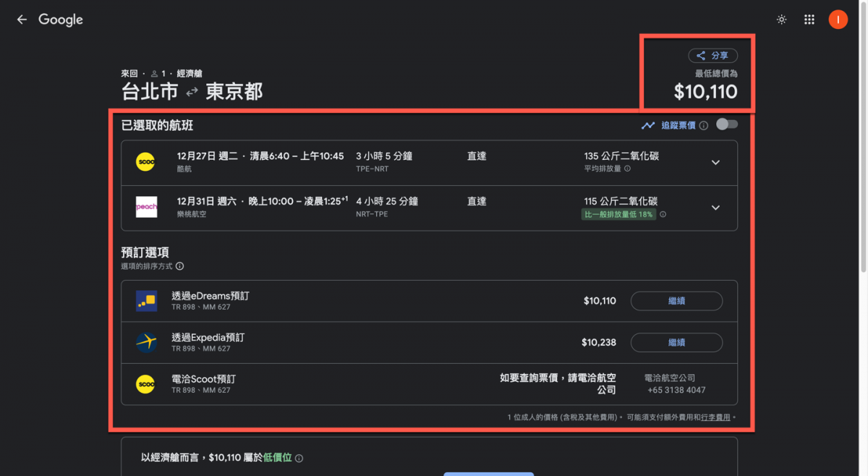
Task: Click the Scoot logo in booking options
Action: pyautogui.click(x=145, y=384)
